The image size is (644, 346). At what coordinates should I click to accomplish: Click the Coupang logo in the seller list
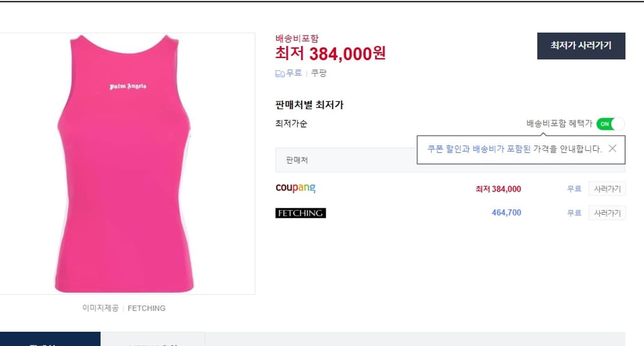coord(295,188)
